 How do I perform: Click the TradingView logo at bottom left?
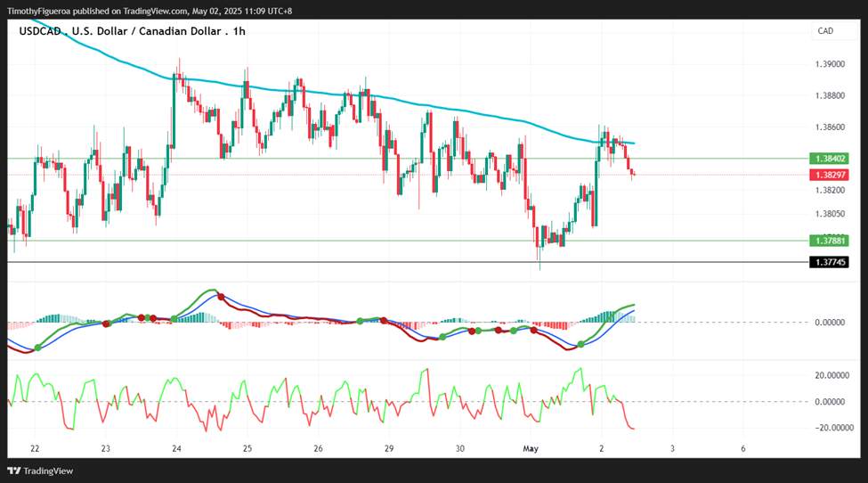pos(40,471)
